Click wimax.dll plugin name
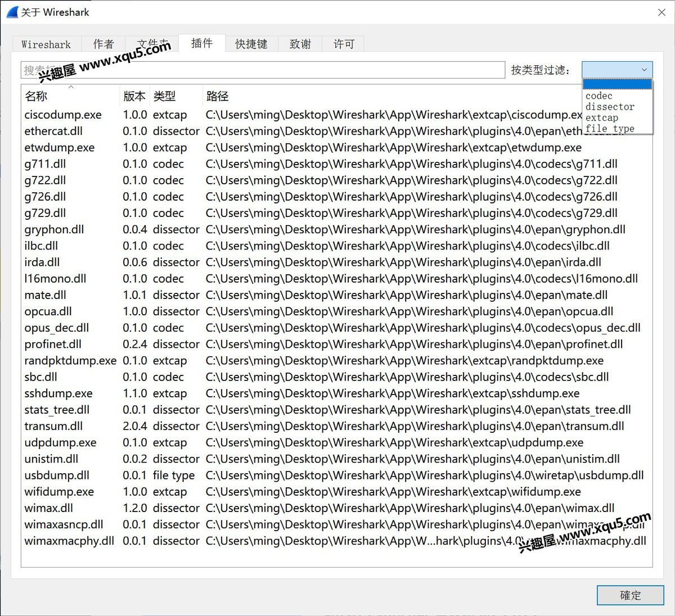 [x=49, y=508]
